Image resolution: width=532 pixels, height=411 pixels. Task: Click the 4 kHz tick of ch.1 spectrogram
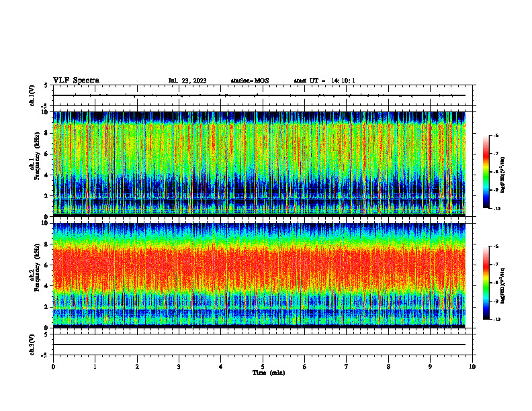tap(47, 175)
